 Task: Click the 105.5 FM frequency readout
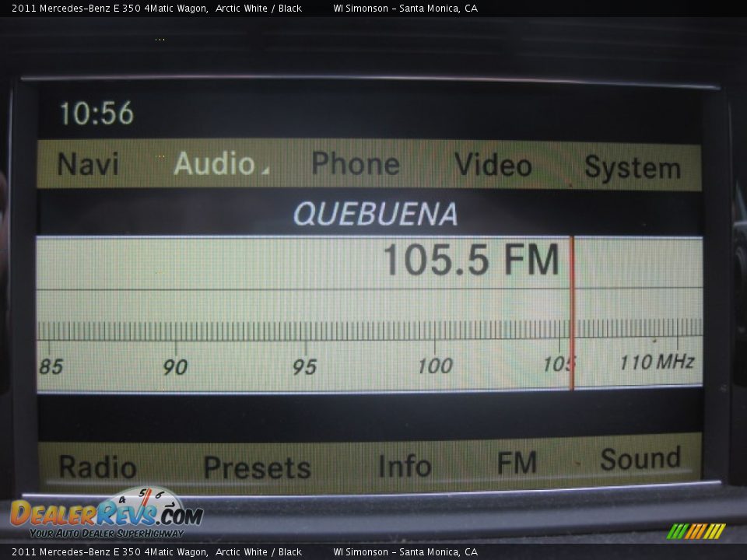point(471,260)
